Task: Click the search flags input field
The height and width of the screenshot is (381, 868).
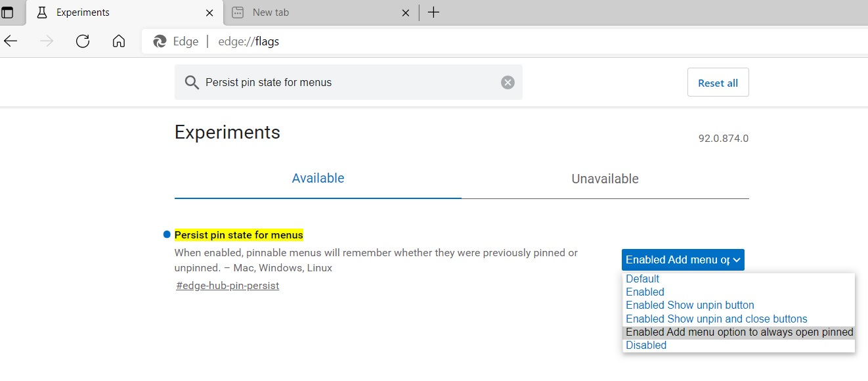Action: [x=348, y=82]
